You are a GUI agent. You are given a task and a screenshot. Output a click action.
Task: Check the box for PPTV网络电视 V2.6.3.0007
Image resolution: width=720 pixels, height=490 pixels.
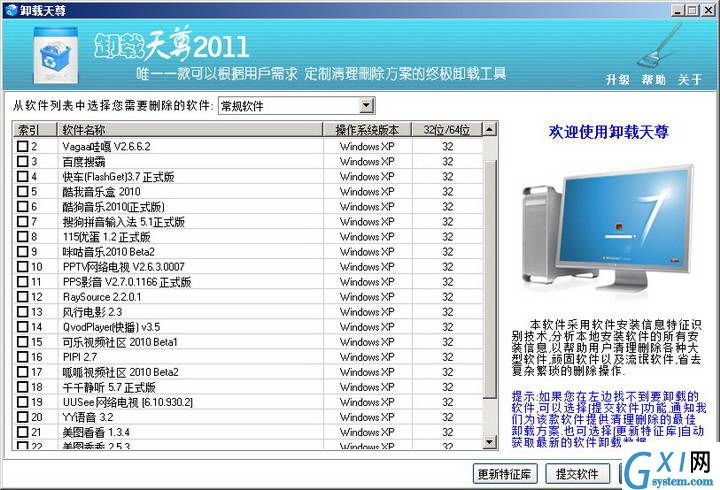pyautogui.click(x=22, y=267)
